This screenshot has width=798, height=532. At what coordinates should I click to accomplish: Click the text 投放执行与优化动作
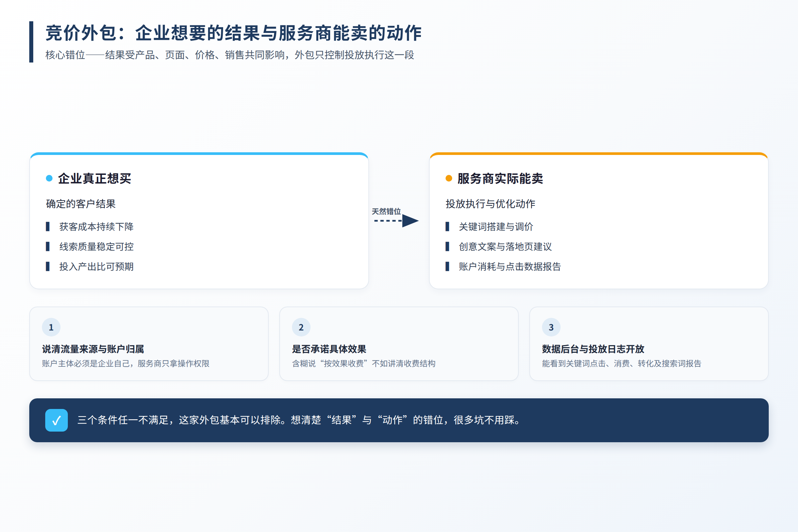pos(490,204)
